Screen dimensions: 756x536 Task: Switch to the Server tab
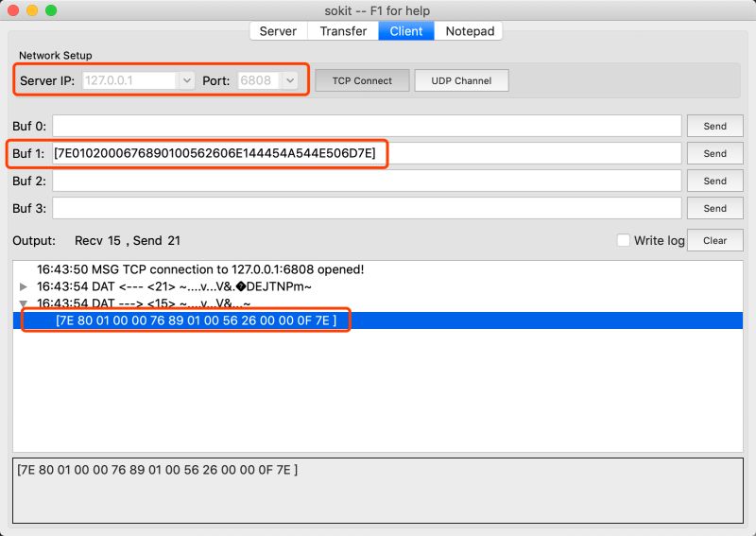278,31
